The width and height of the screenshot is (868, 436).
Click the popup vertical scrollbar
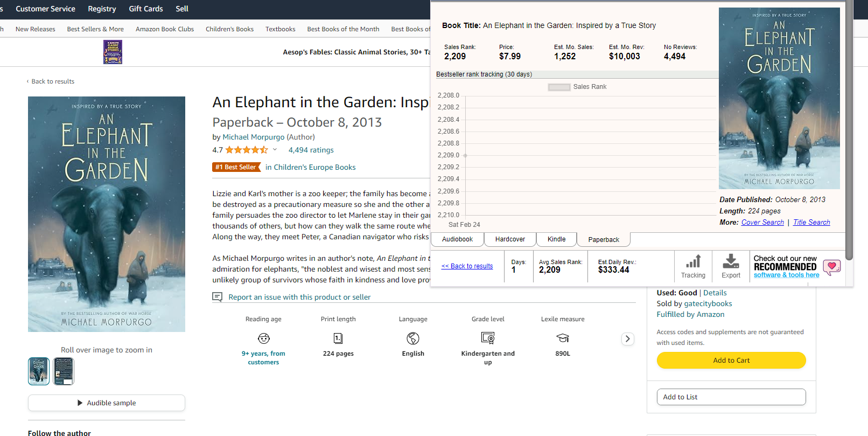click(x=849, y=130)
